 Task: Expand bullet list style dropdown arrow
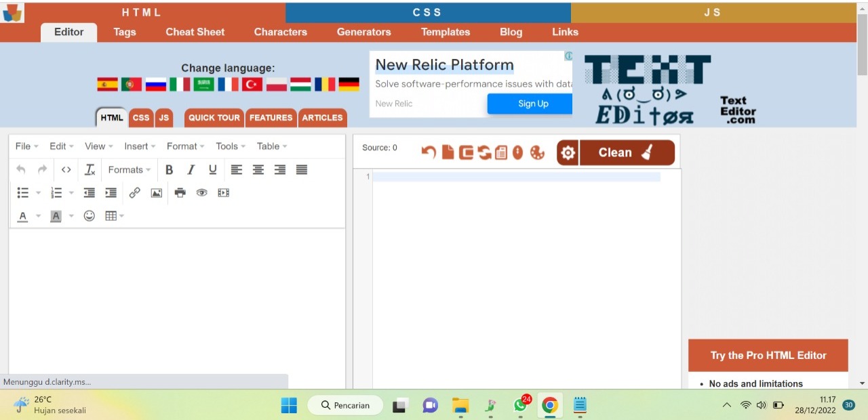pos(38,193)
